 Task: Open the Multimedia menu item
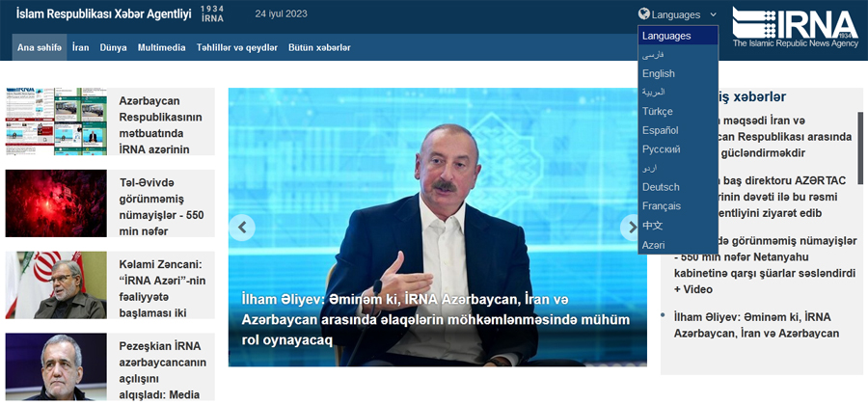point(162,47)
